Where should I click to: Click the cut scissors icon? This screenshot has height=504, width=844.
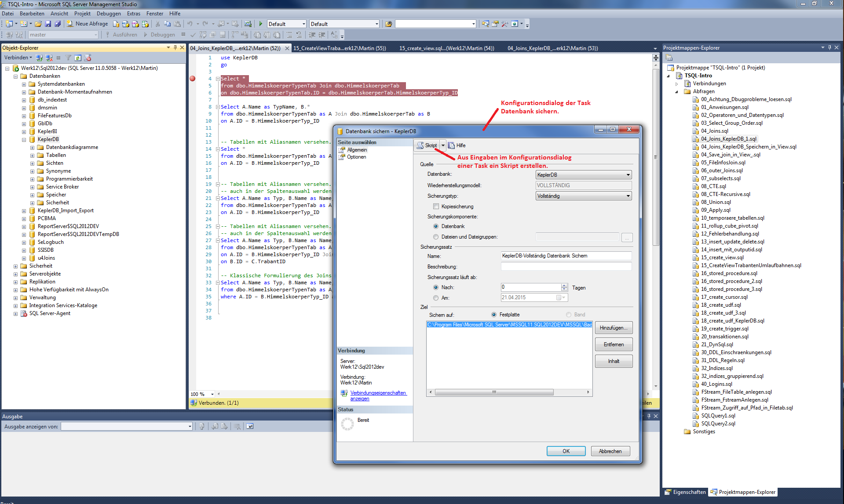[x=157, y=24]
